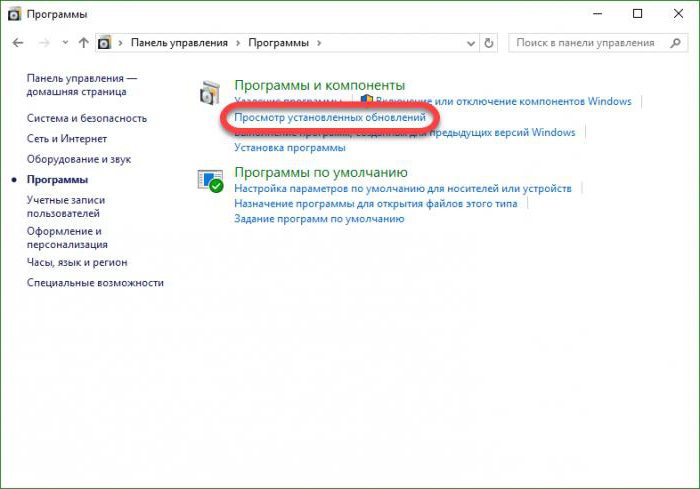Expand chevron after 'Панель управления' breadcrumb
Screen dimensions: 700x489
click(x=238, y=43)
